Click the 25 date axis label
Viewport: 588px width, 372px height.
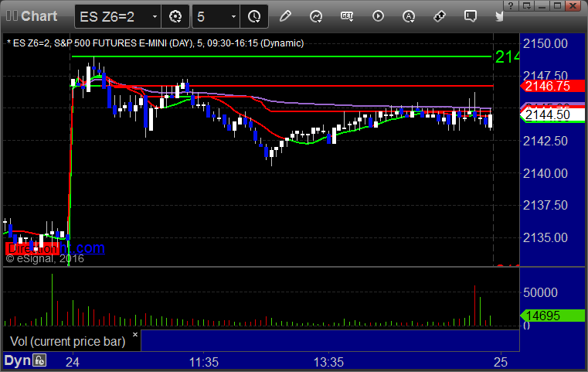pos(501,362)
